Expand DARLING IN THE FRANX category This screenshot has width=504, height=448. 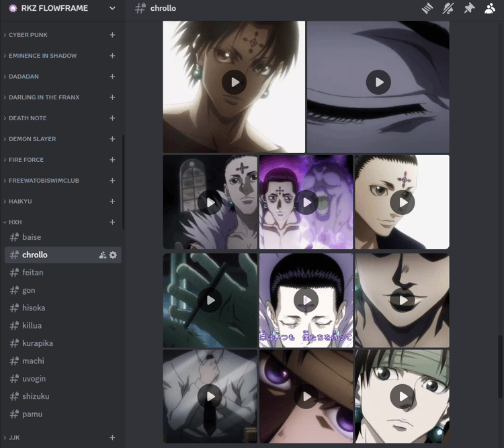click(41, 97)
